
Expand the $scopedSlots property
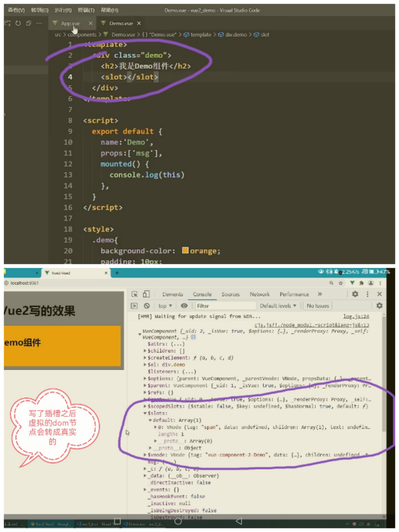coord(145,406)
